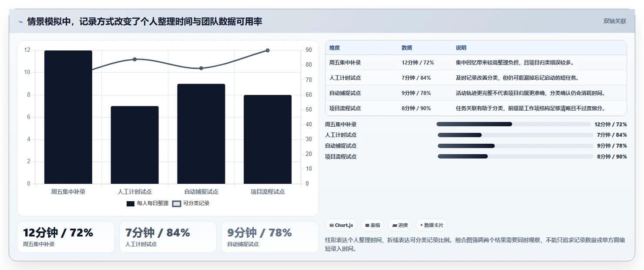The image size is (644, 270).
Task: Click x-axis label 项目流程试点
Action: tap(268, 192)
